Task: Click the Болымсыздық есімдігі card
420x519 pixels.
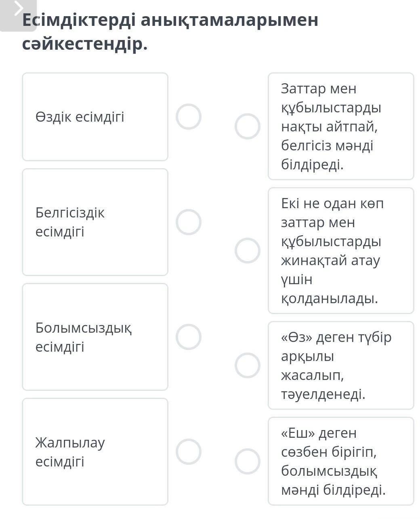Action: tap(95, 337)
